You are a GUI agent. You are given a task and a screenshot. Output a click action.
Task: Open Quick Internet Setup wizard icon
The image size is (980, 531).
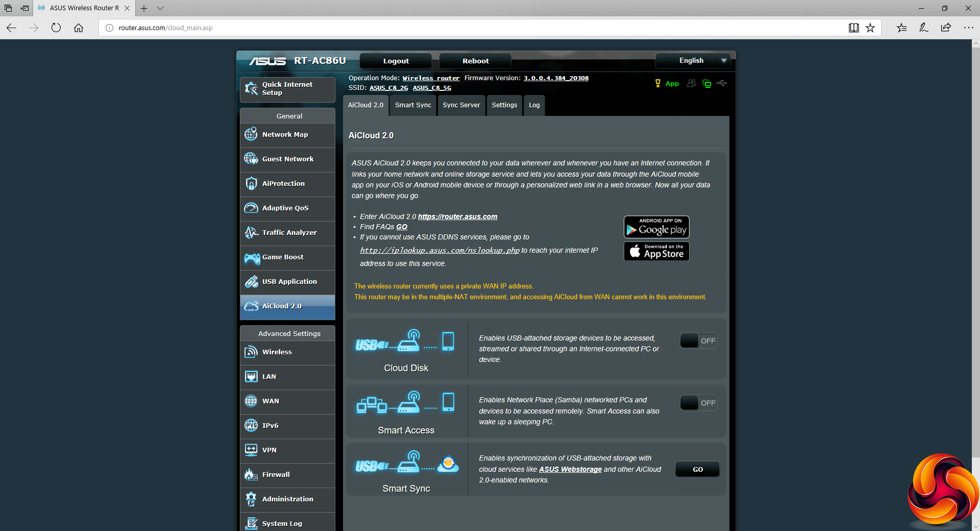(x=251, y=89)
